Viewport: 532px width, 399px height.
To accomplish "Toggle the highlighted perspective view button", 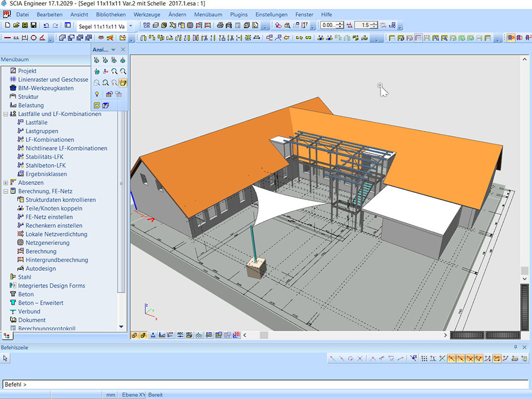I will coord(123,83).
